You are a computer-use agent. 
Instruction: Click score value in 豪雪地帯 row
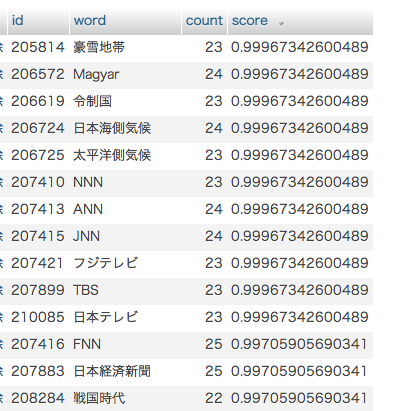coord(300,47)
